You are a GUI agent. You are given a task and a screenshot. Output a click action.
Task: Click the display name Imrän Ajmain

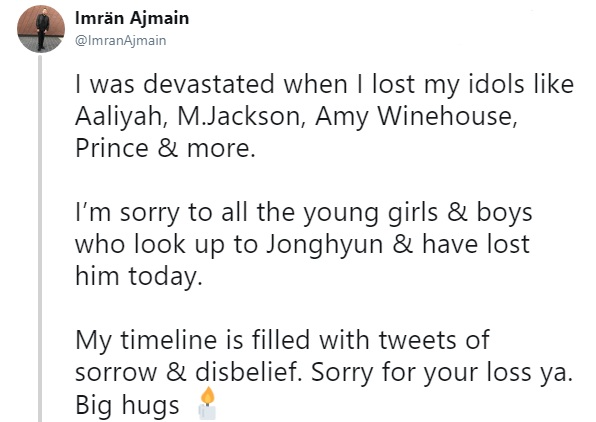(x=132, y=18)
